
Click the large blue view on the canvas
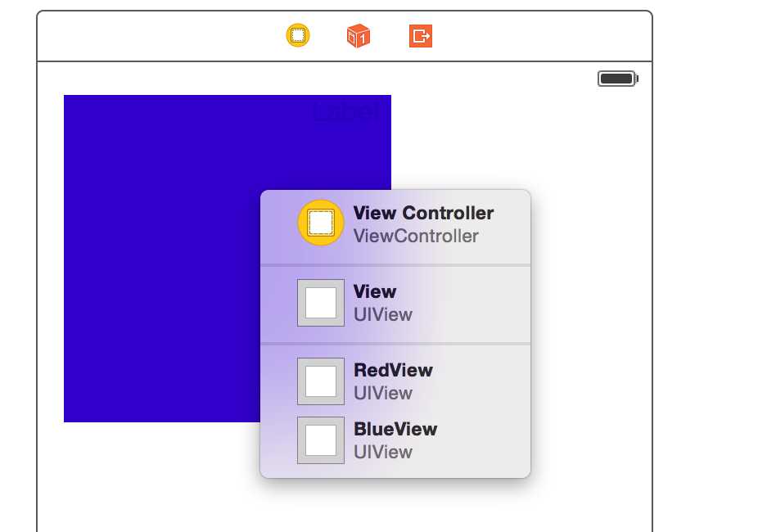pos(162,259)
